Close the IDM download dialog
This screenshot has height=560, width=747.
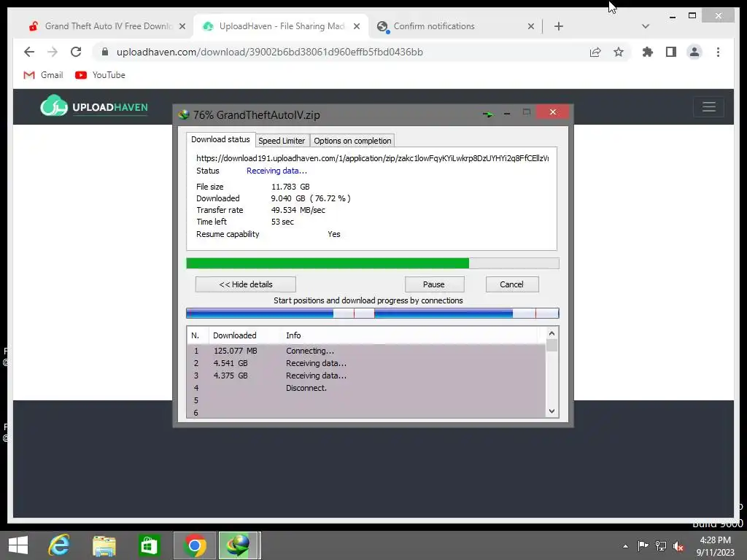click(x=553, y=112)
